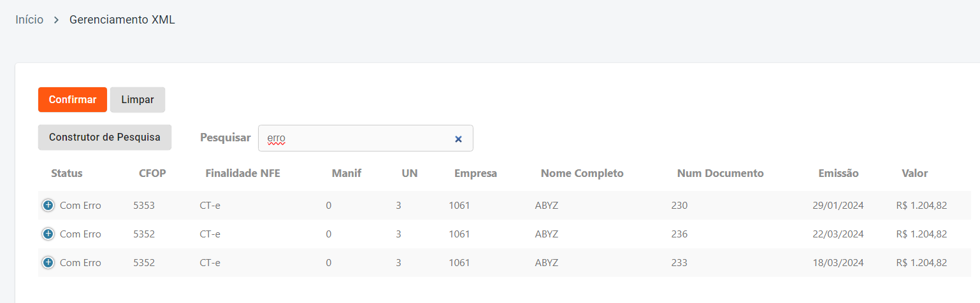The width and height of the screenshot is (980, 303).
Task: Sort by Finalidade NFE column header
Action: [243, 173]
